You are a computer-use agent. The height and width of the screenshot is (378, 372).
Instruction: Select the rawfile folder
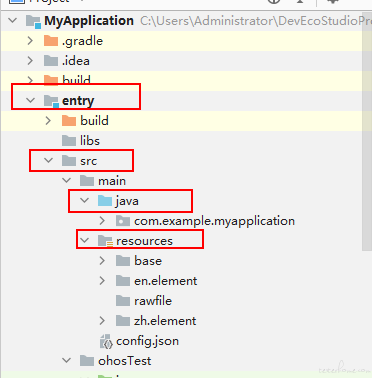[144, 301]
